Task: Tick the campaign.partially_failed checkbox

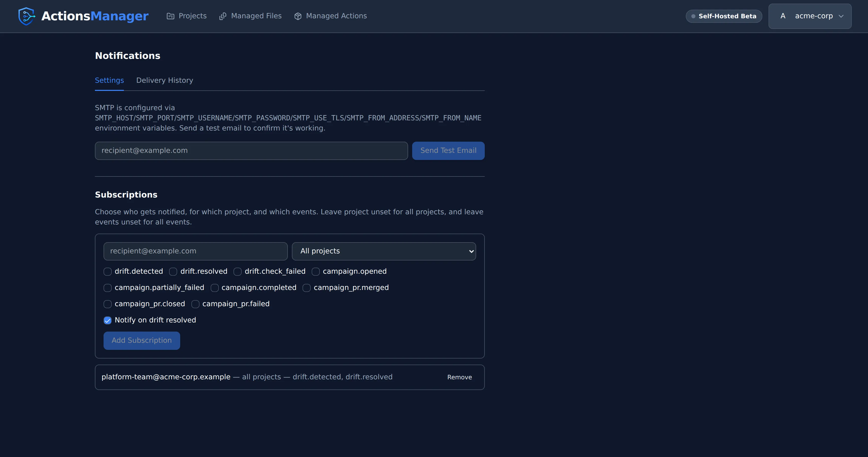Action: [108, 288]
